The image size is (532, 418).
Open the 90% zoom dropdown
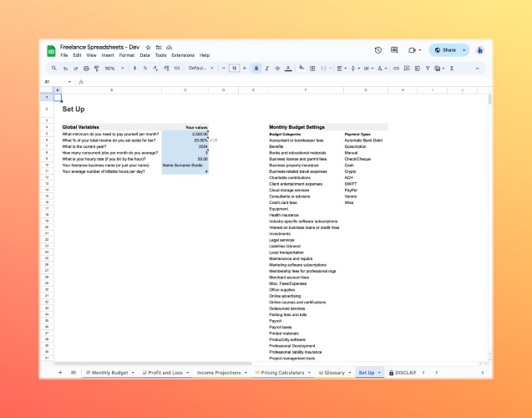(114, 69)
